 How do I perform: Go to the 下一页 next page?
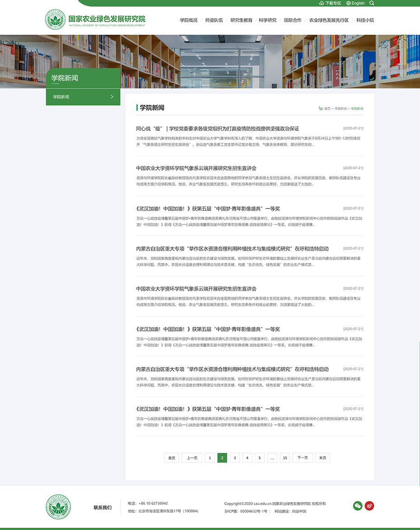pyautogui.click(x=302, y=458)
